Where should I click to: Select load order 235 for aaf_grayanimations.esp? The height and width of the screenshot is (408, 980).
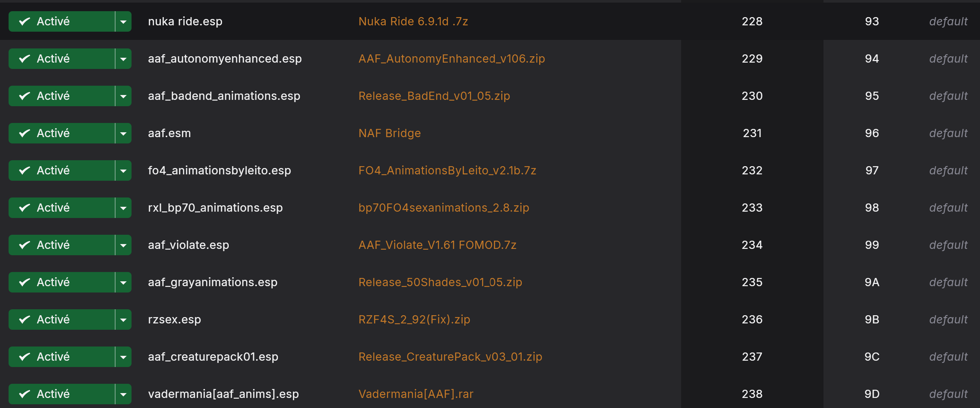(x=752, y=282)
